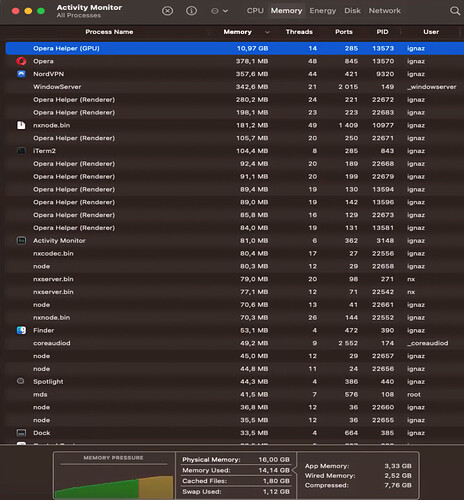Click the _windowserver user entry

point(431,87)
